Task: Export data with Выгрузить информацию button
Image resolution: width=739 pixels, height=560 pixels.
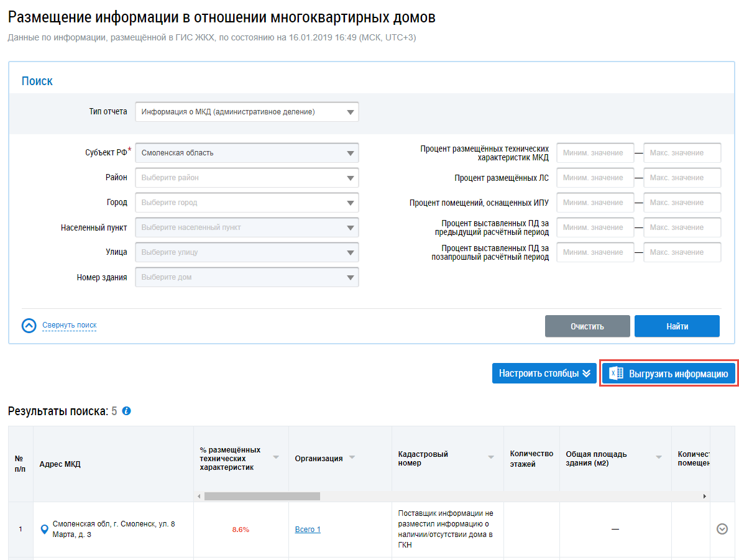Action: [669, 374]
